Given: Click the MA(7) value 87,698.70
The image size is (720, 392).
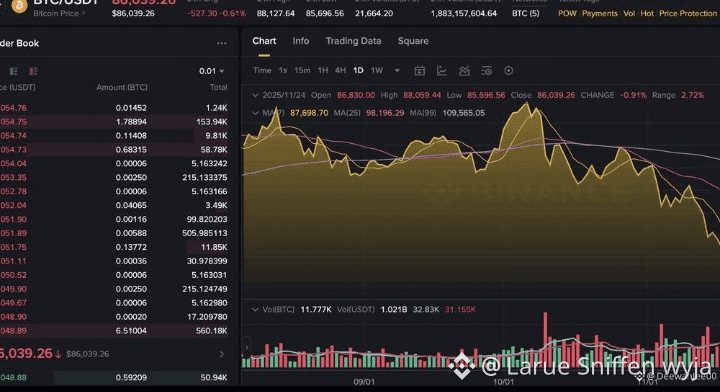Looking at the screenshot, I should click(309, 113).
